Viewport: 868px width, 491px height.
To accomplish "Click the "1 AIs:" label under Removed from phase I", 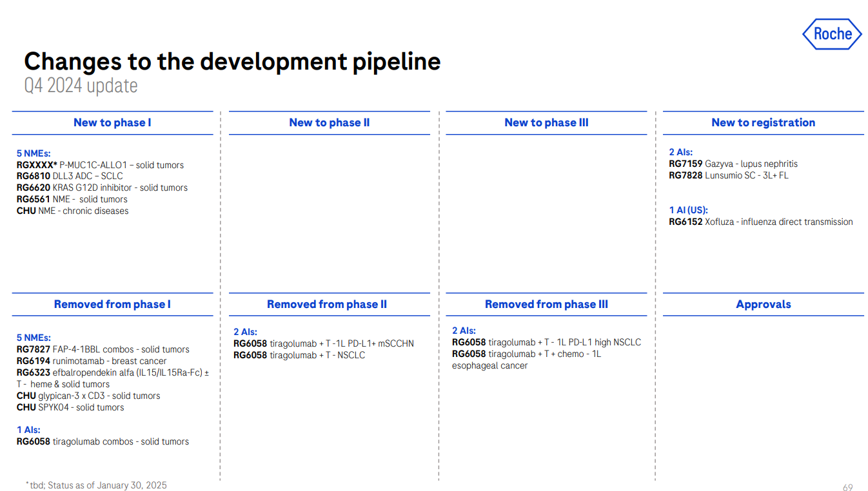I will tap(28, 430).
